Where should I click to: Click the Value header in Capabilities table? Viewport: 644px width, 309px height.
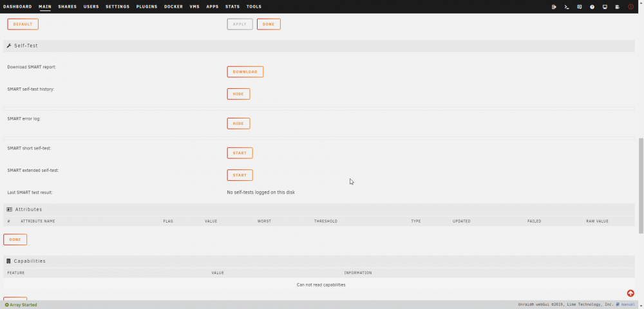pyautogui.click(x=218, y=273)
